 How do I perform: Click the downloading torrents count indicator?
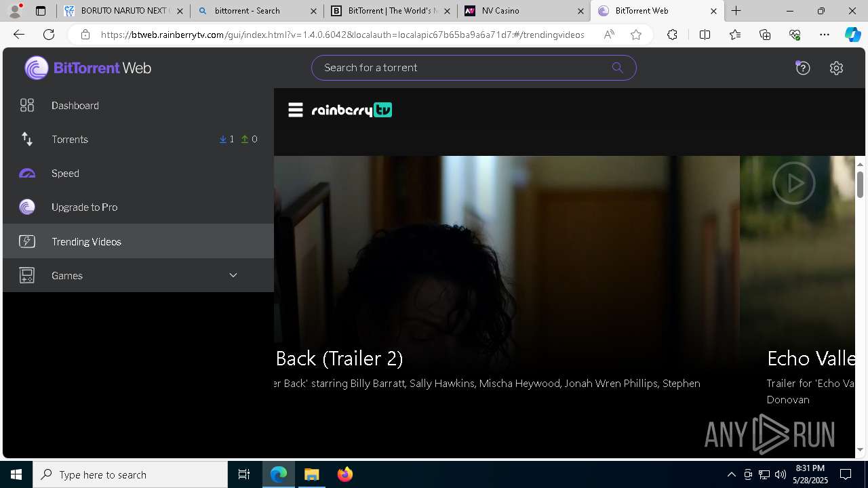point(226,139)
